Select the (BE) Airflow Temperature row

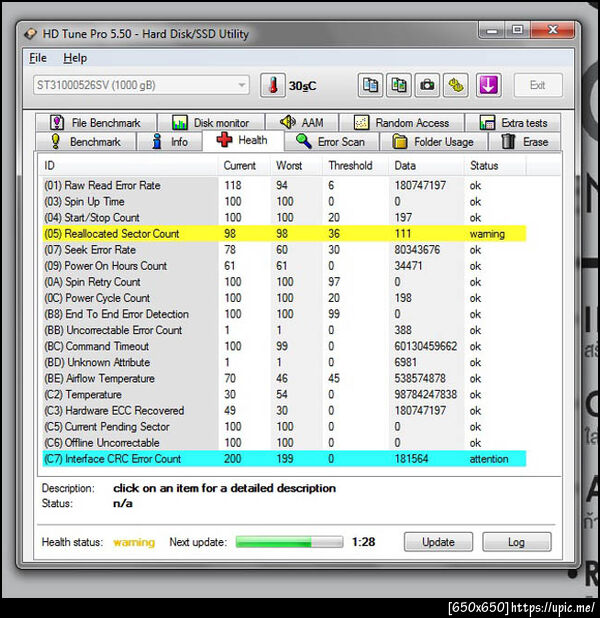284,378
